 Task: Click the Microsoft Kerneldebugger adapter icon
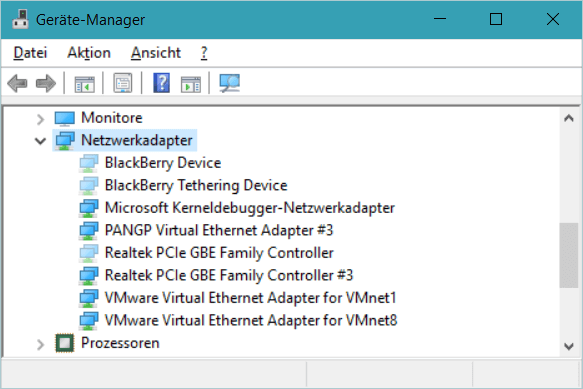point(88,209)
